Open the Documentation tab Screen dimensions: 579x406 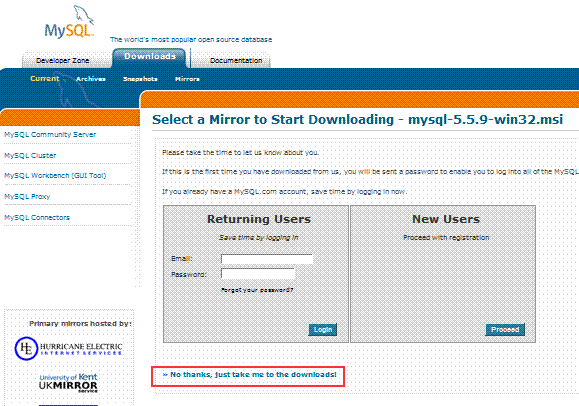pos(236,60)
